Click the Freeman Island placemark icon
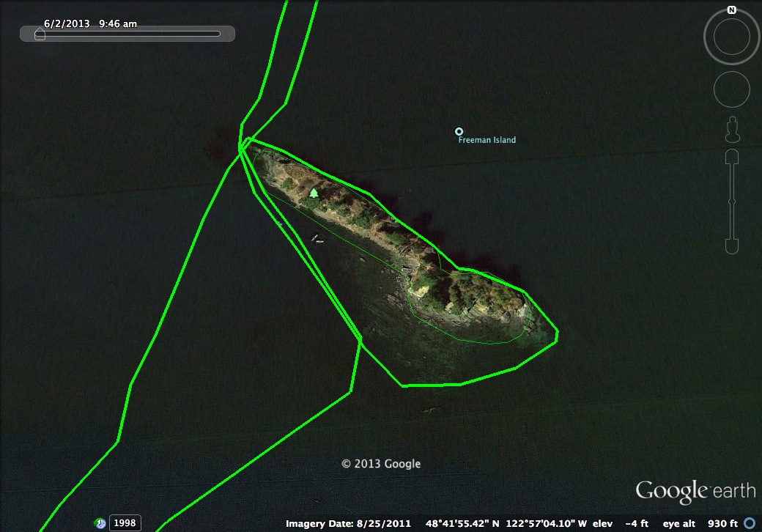 pos(459,131)
